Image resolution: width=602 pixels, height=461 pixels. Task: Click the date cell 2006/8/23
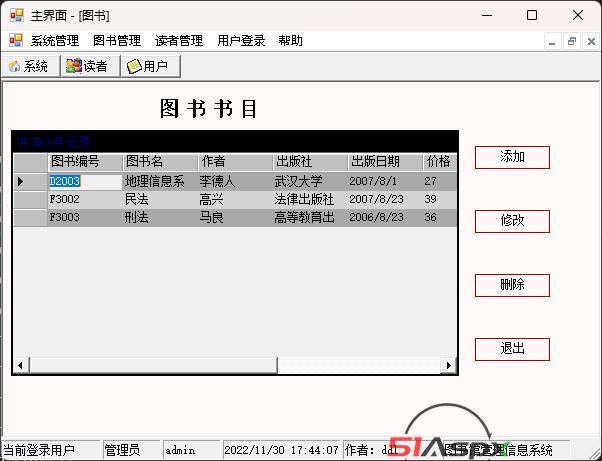coord(385,218)
